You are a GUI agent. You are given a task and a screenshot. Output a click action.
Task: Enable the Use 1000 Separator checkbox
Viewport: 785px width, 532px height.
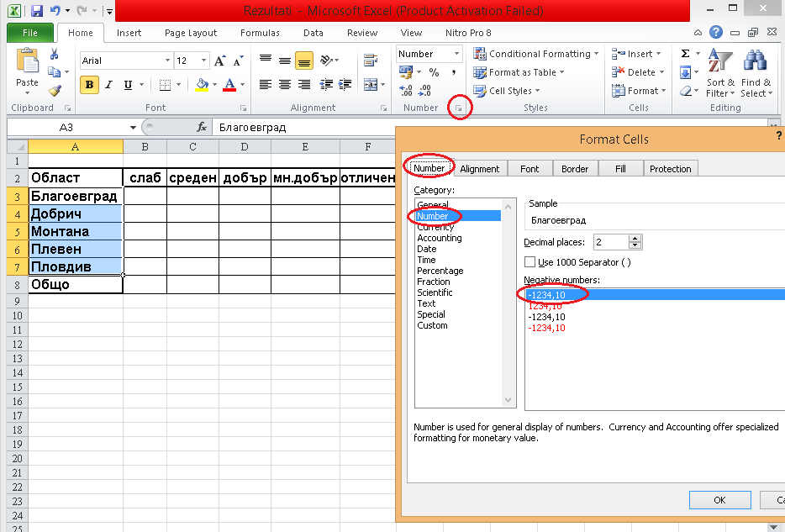(x=530, y=262)
